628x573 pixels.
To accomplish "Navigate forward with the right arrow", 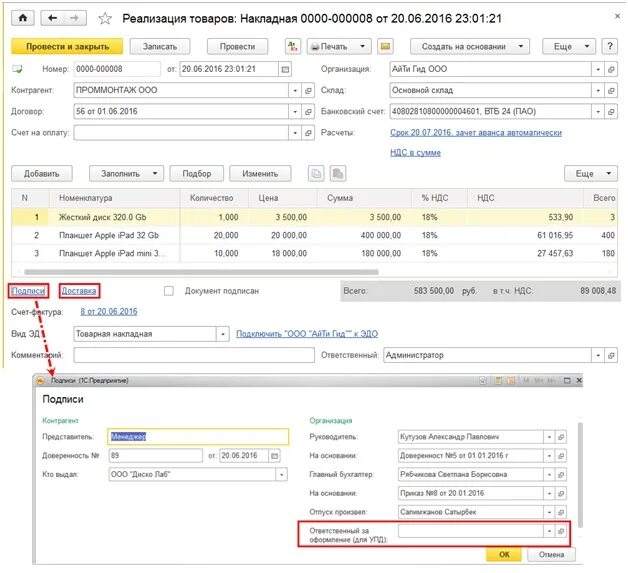I will (74, 18).
